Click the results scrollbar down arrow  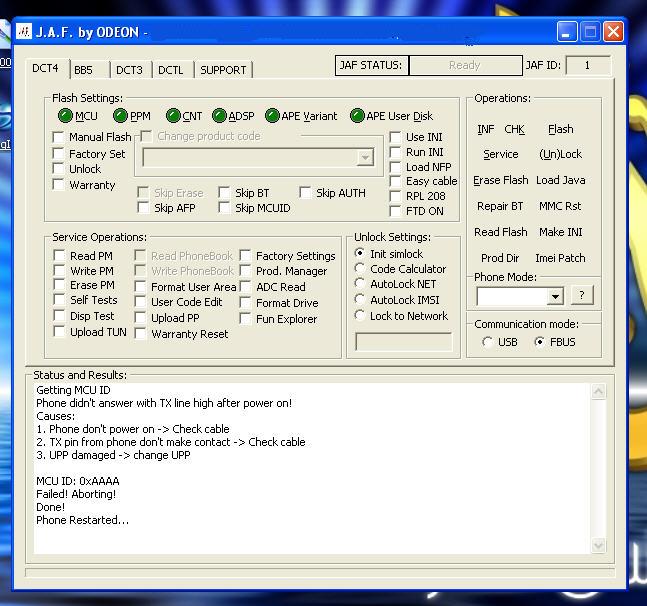coord(598,545)
